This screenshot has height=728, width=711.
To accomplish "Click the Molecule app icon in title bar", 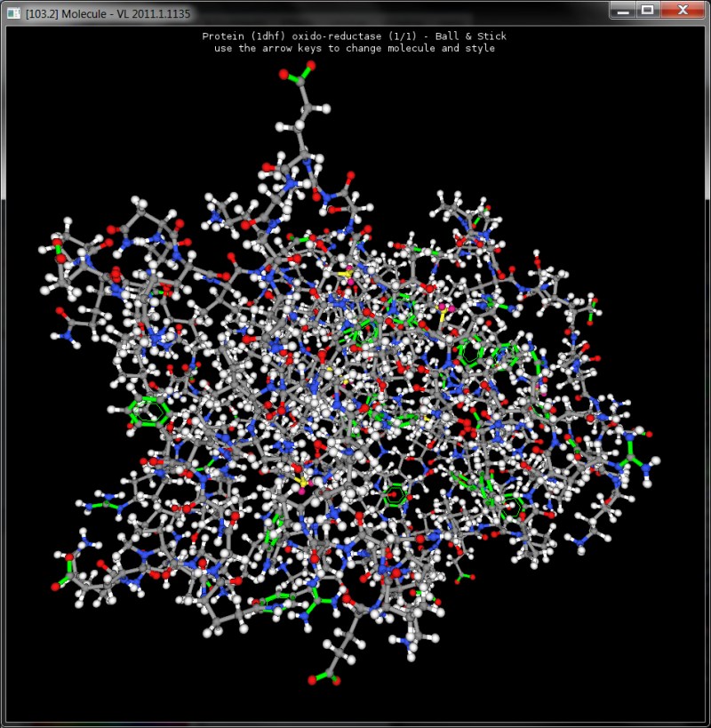I will pos(13,11).
